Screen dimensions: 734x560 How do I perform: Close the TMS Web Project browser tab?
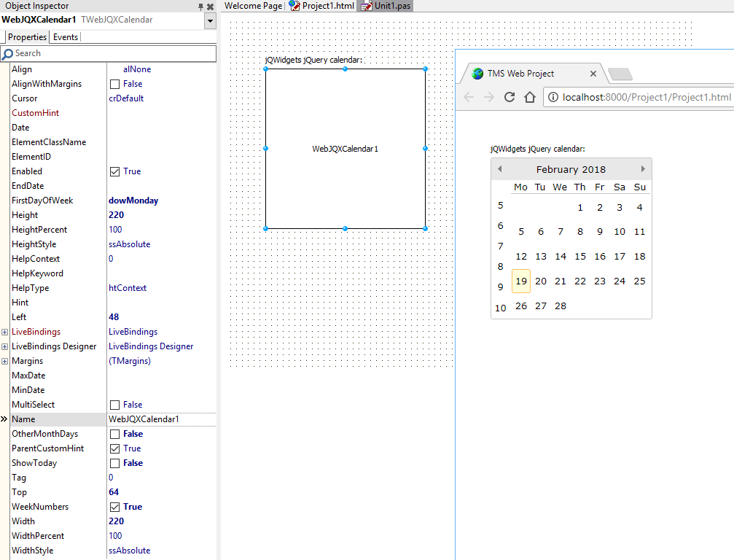tap(593, 74)
